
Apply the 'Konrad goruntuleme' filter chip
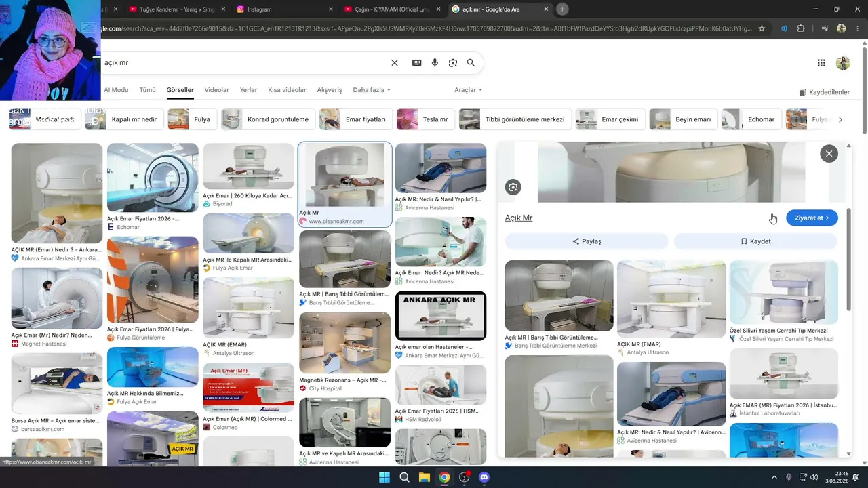click(269, 119)
